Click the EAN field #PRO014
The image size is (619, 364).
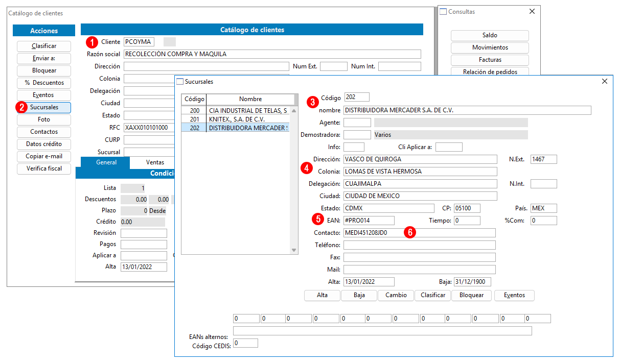(x=369, y=221)
